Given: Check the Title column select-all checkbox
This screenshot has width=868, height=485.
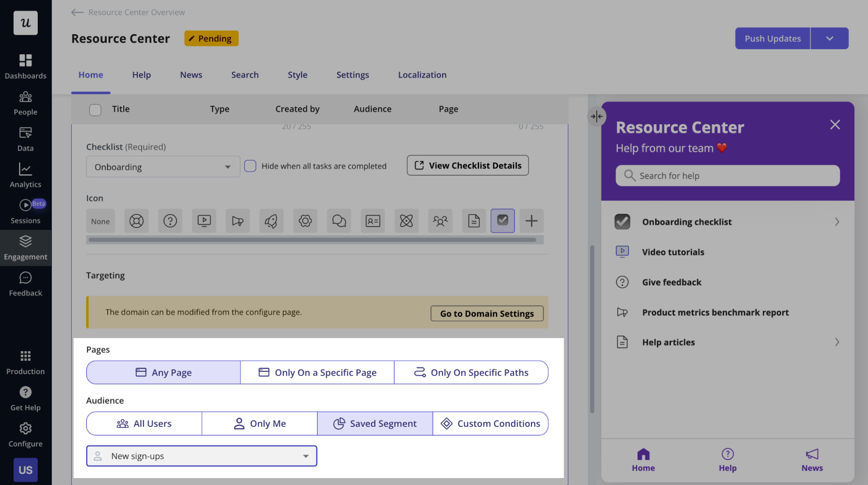Looking at the screenshot, I should pyautogui.click(x=95, y=110).
